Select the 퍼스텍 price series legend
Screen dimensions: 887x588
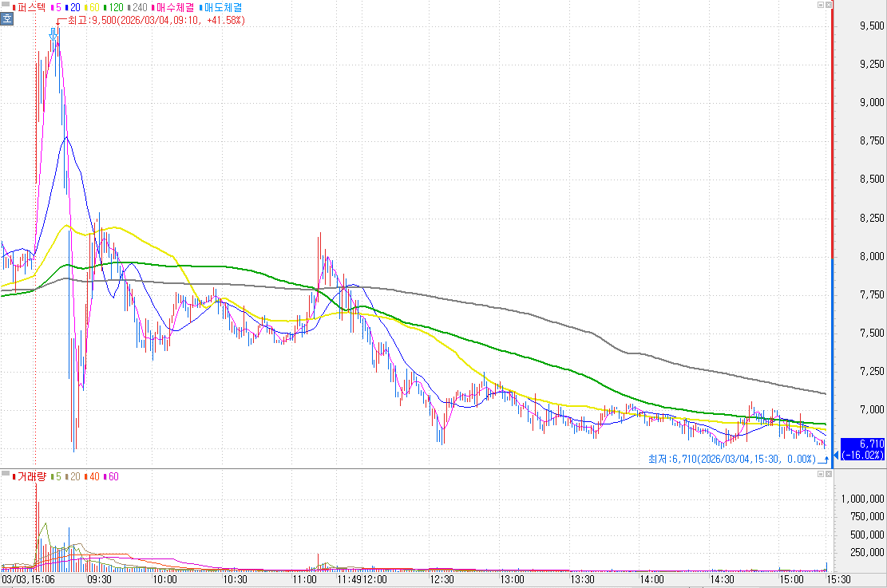(30, 7)
